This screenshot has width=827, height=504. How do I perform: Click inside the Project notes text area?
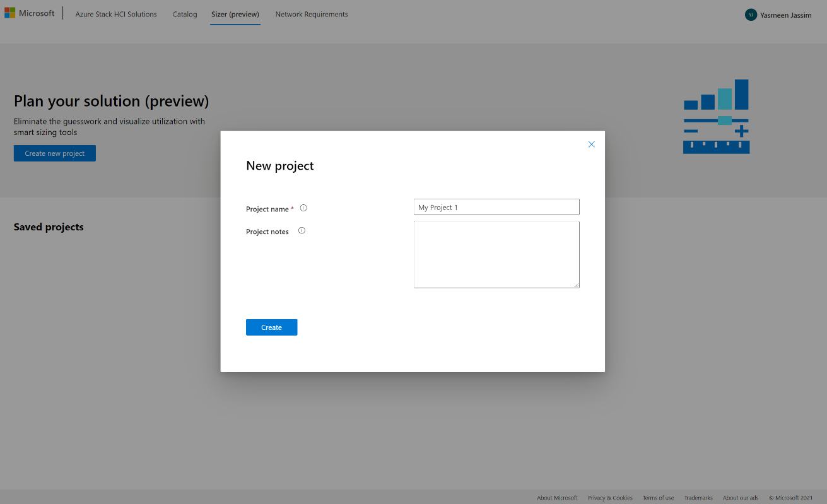coord(496,254)
